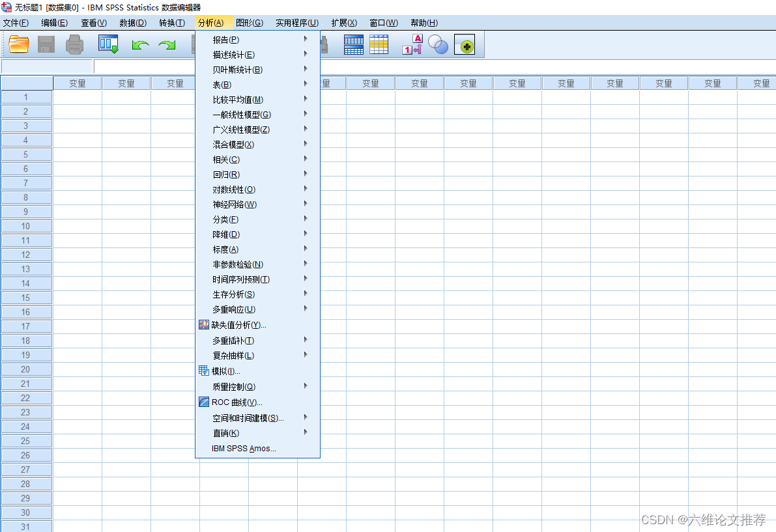Click the overlapping circles Use Sets icon
The image size is (776, 532).
(438, 44)
